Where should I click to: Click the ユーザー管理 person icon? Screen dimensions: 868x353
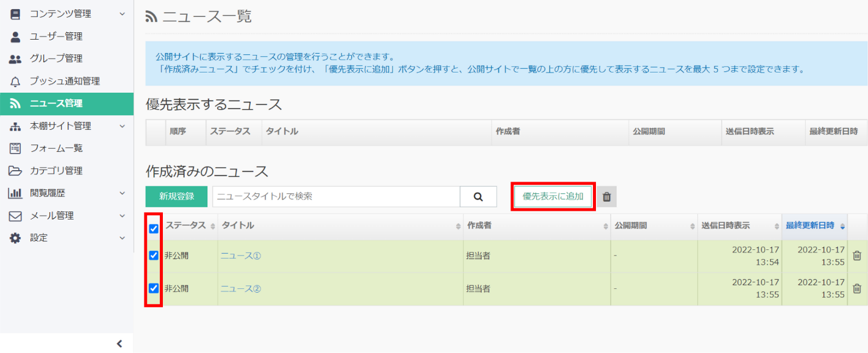point(16,37)
